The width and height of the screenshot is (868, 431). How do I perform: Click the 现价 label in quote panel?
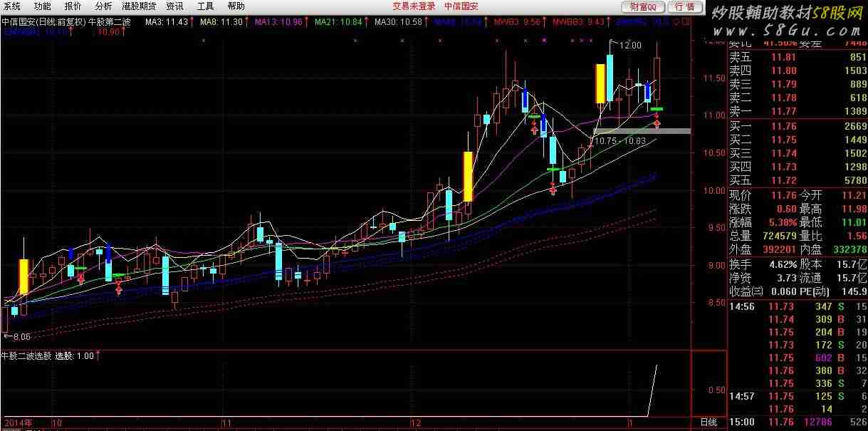pos(741,195)
